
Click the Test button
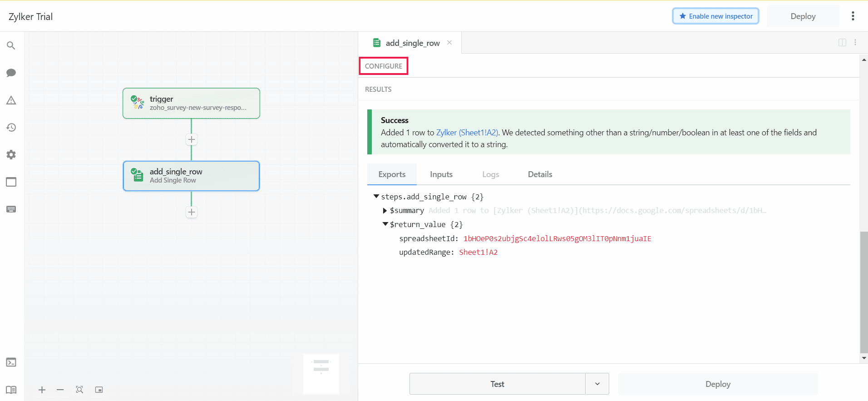tap(498, 384)
